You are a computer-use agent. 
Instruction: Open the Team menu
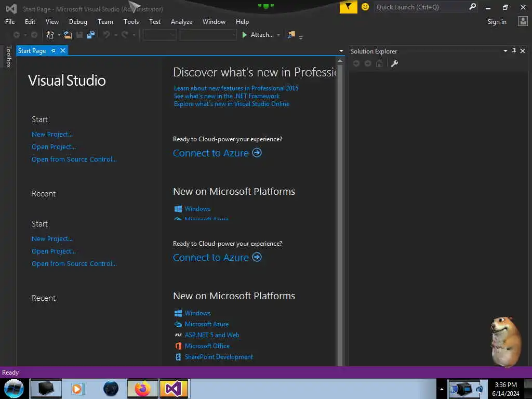click(x=105, y=22)
